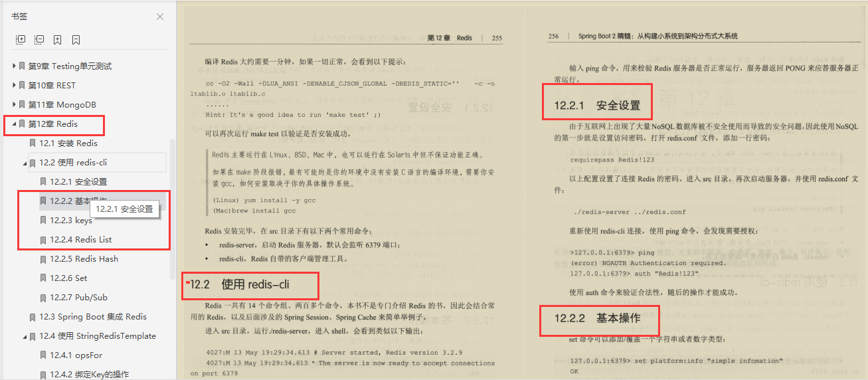Click bookmark icon beside 12.2.6 Set
This screenshot has width=868, height=380.
[43, 278]
